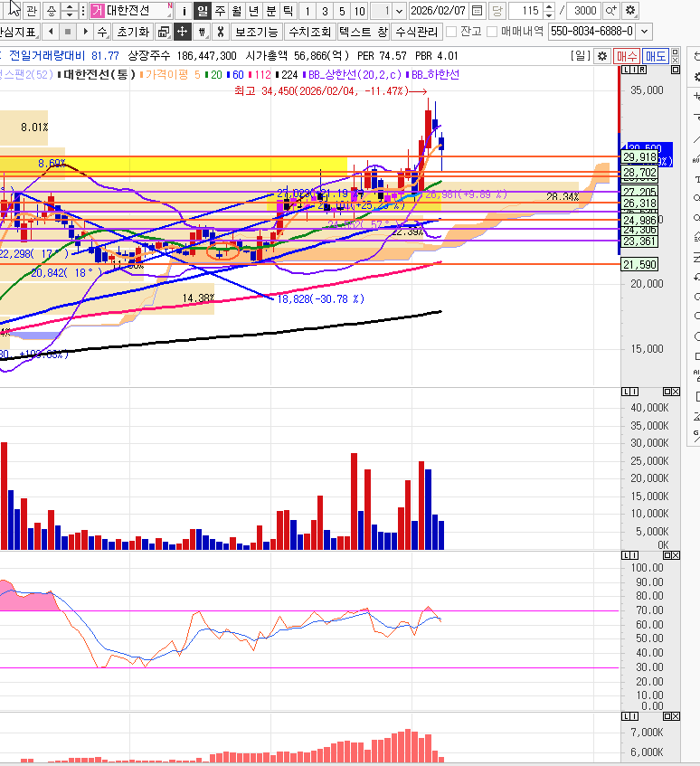Click the top-right toolbar settings gear
Screen dimensions: 700x766
tap(630, 11)
